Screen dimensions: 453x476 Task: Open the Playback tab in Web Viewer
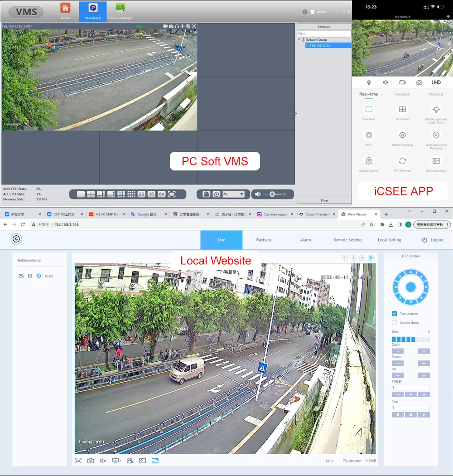[x=263, y=240]
